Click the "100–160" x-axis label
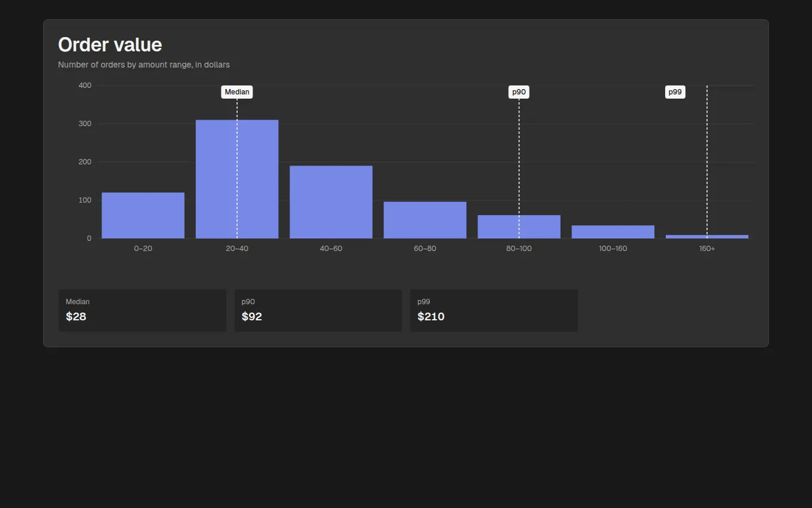 pos(613,249)
